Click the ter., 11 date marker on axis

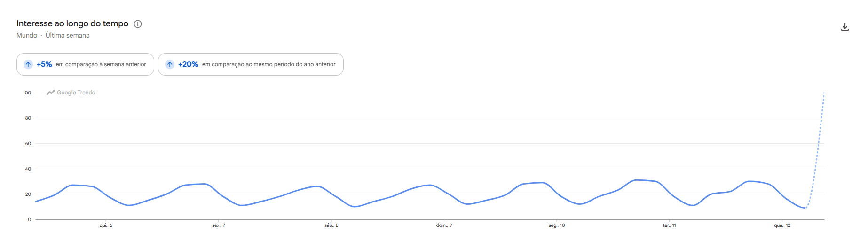click(x=670, y=225)
